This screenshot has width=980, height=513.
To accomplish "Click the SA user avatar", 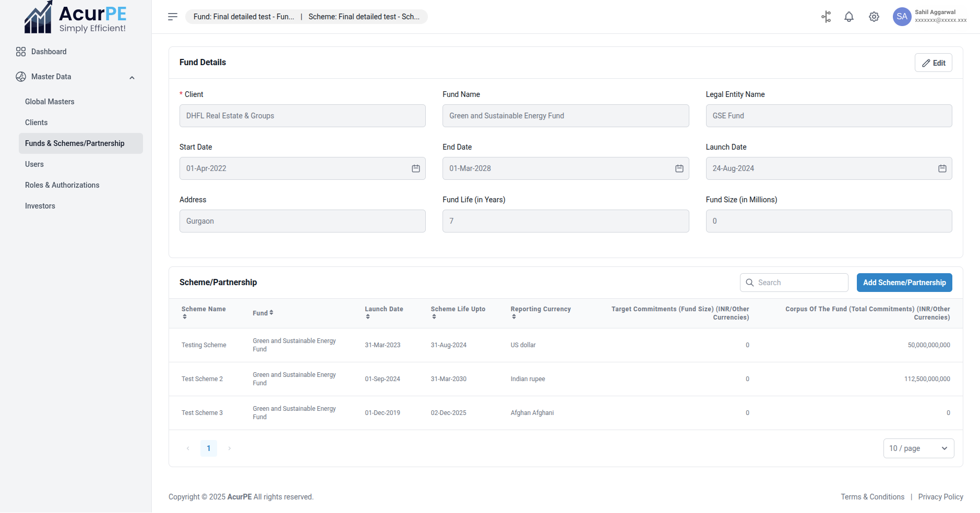I will point(902,17).
